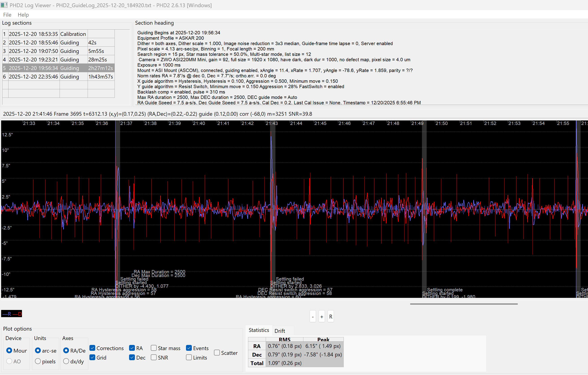
Task: Click the graph horizontal scrollbar thumb
Action: pos(463,304)
